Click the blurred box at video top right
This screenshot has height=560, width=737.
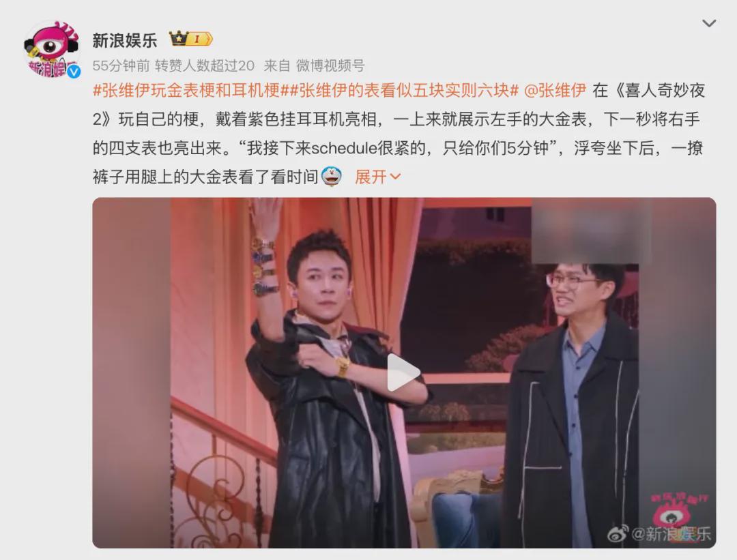click(x=591, y=230)
